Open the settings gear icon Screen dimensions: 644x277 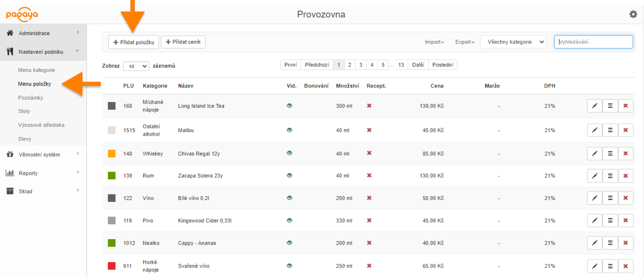click(633, 14)
